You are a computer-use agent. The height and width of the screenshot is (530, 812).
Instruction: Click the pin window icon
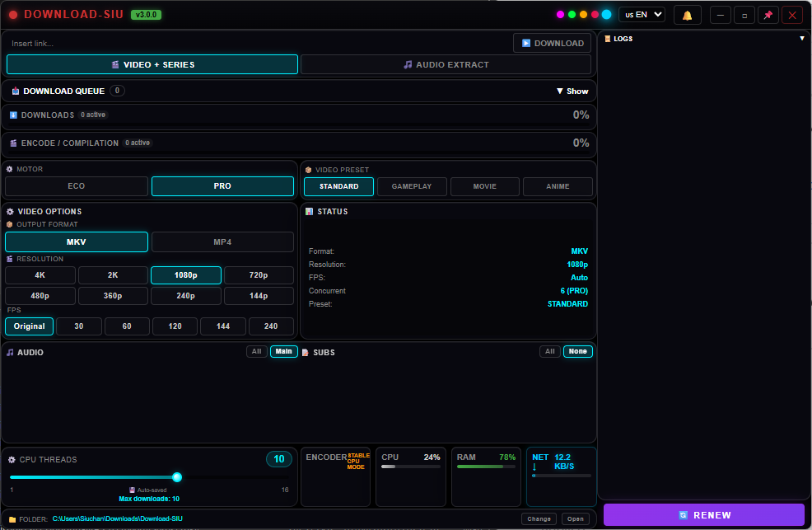tap(768, 15)
